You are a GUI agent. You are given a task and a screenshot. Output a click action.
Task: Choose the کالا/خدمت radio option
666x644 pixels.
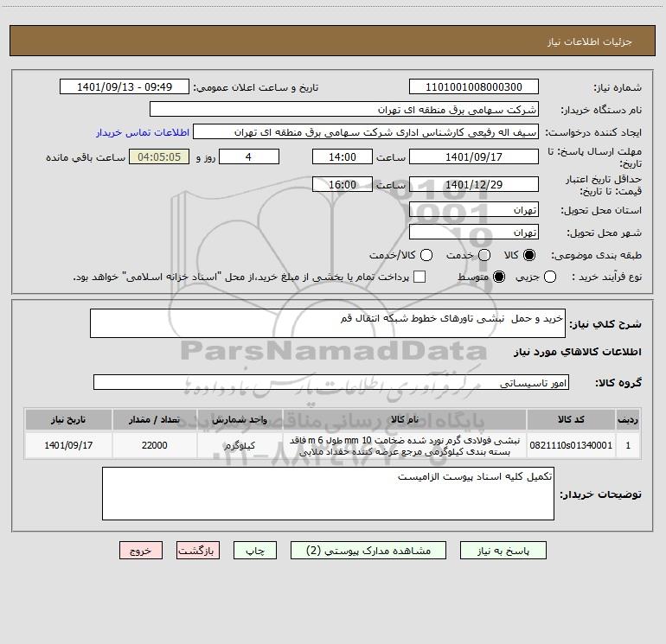tap(426, 255)
